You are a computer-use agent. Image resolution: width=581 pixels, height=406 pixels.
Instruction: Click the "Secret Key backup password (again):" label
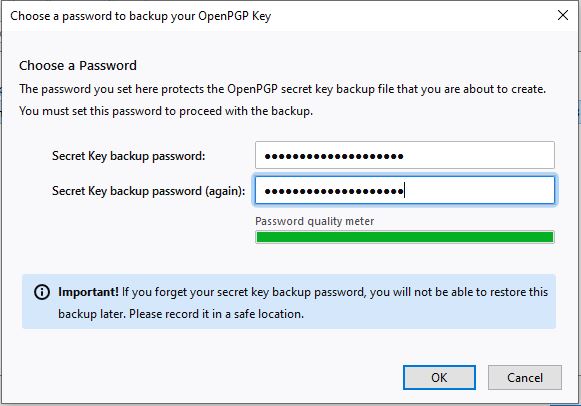149,191
